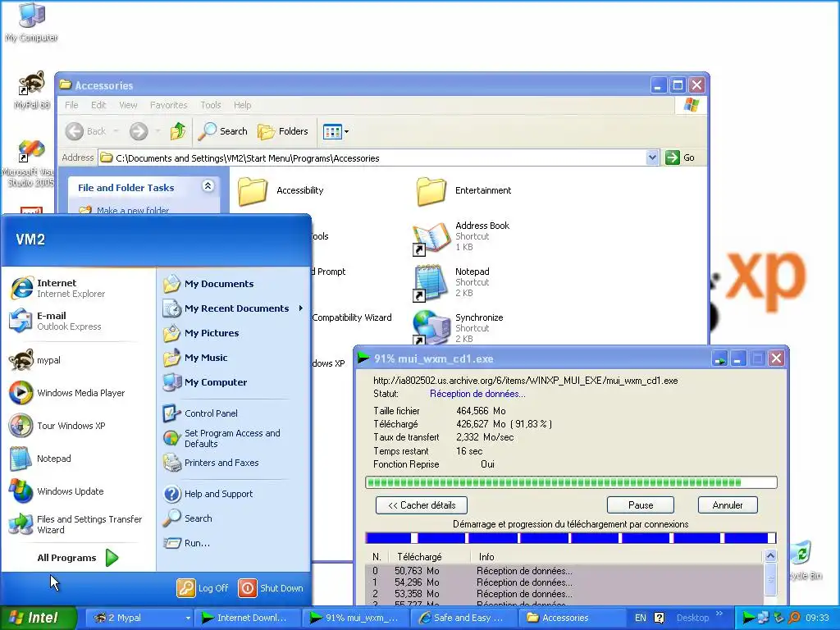Image resolution: width=840 pixels, height=630 pixels.
Task: Select Entertainment folder icon
Action: coord(431,190)
